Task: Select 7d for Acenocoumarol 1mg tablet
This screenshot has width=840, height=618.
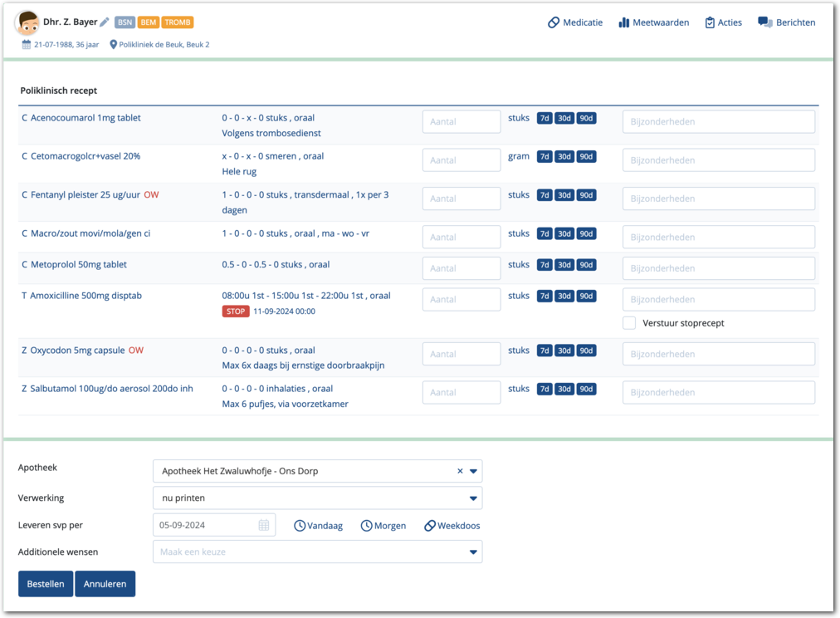Action: (545, 118)
